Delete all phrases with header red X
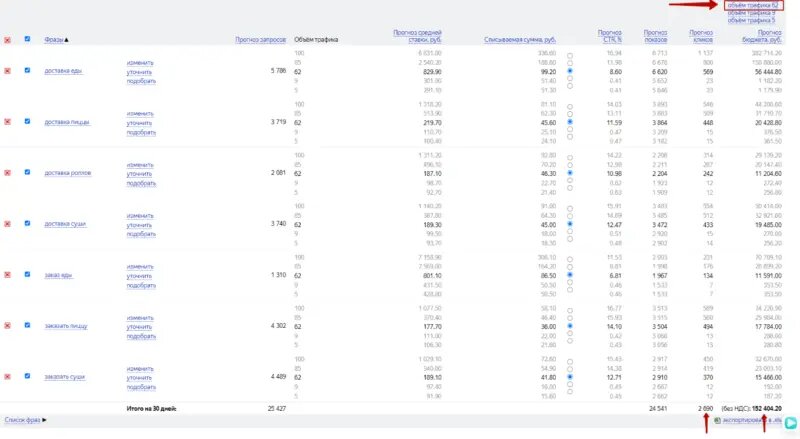 [x=7, y=40]
